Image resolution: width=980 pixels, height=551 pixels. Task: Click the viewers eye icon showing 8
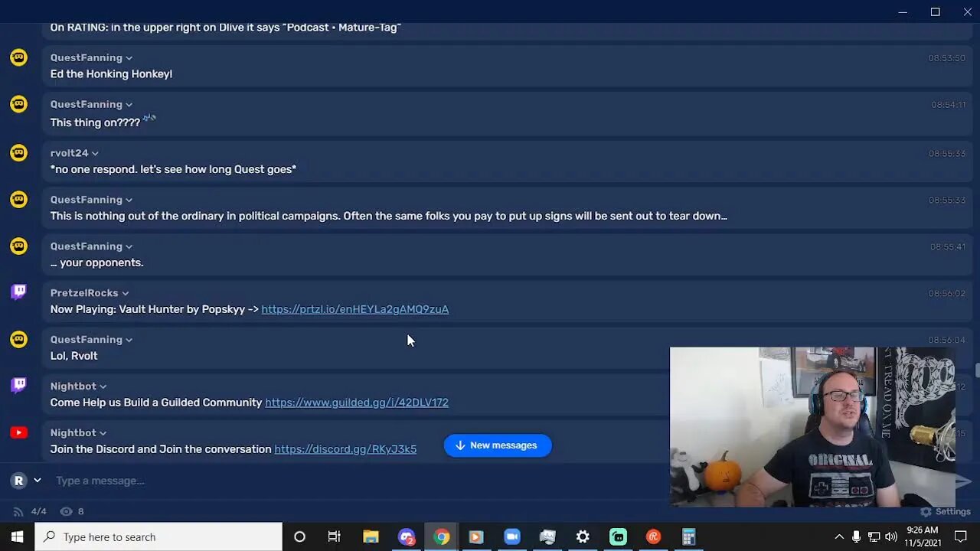tap(67, 511)
